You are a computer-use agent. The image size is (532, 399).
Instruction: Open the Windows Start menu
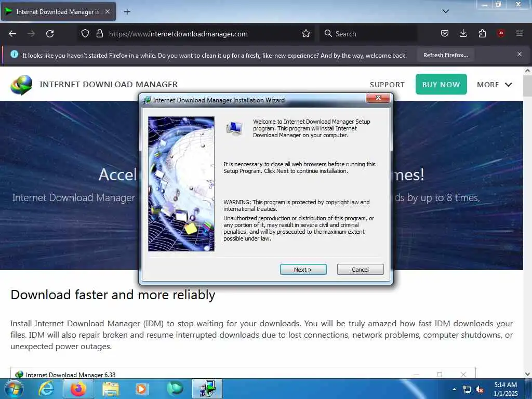pos(14,389)
